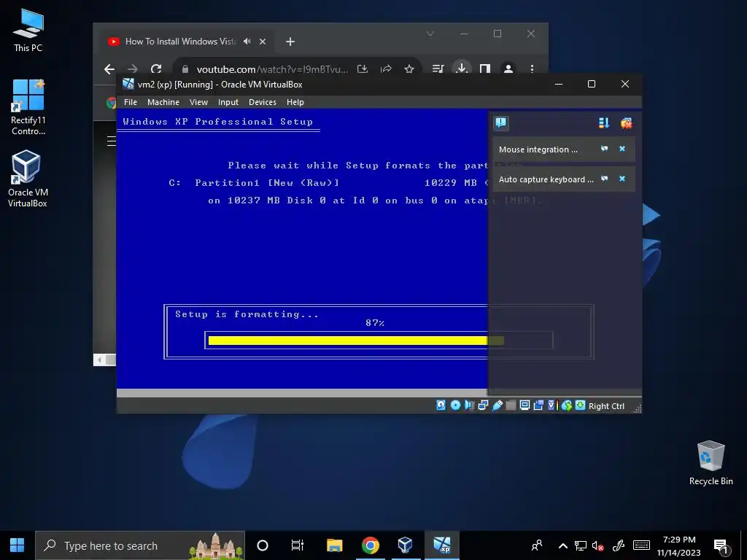This screenshot has height=560, width=747.
Task: Click the keyboard capture green arrow icon
Action: [x=580, y=405]
